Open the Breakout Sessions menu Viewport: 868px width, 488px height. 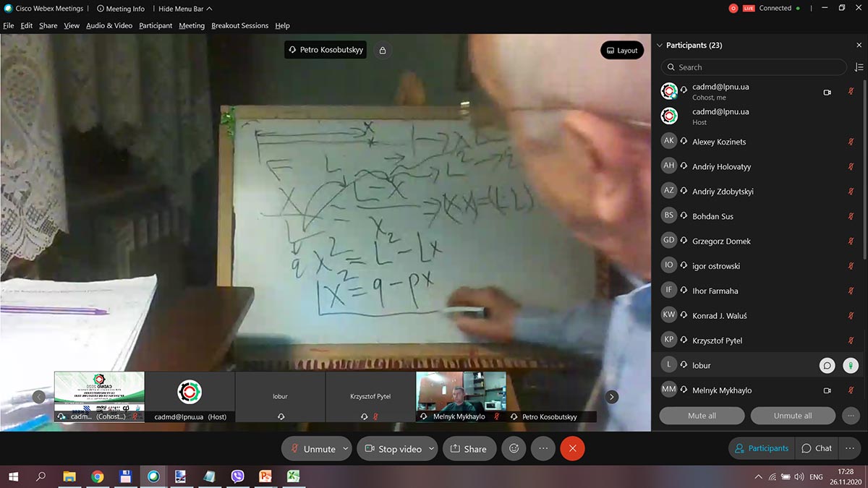239,25
